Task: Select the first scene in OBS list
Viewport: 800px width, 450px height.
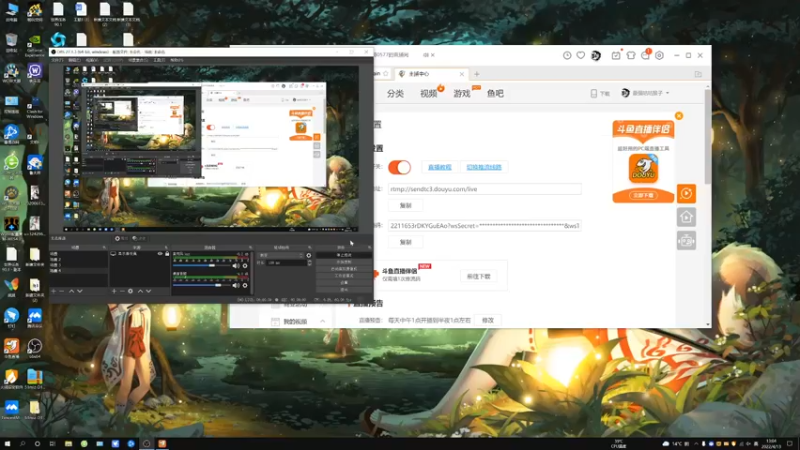Action: 79,254
